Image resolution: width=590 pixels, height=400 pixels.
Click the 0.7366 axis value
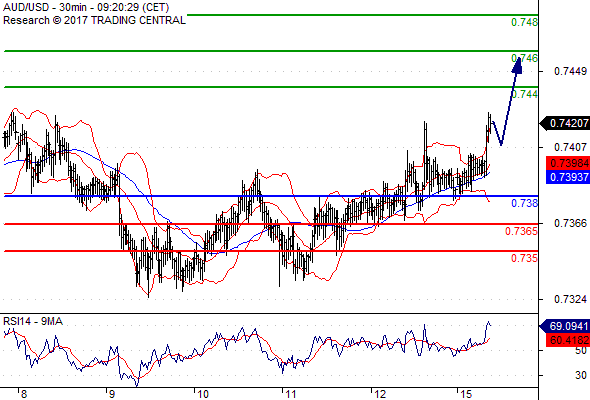570,224
